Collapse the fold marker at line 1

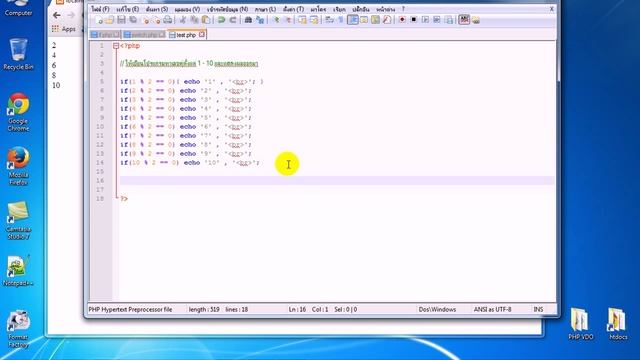coord(116,46)
